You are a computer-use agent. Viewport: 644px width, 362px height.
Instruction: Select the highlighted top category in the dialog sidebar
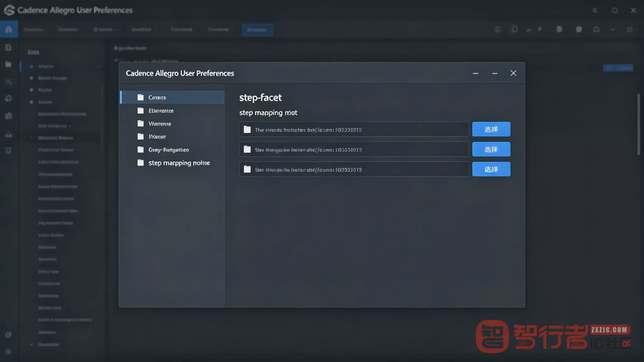[x=172, y=97]
